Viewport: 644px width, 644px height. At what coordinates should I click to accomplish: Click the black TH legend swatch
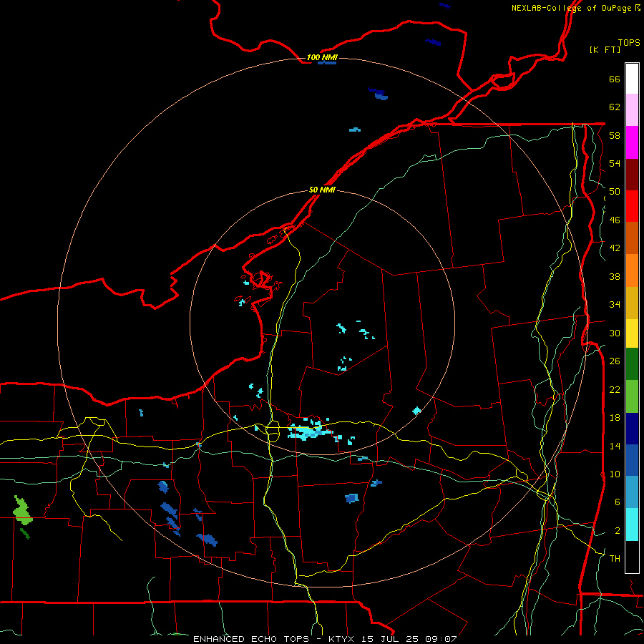632,557
